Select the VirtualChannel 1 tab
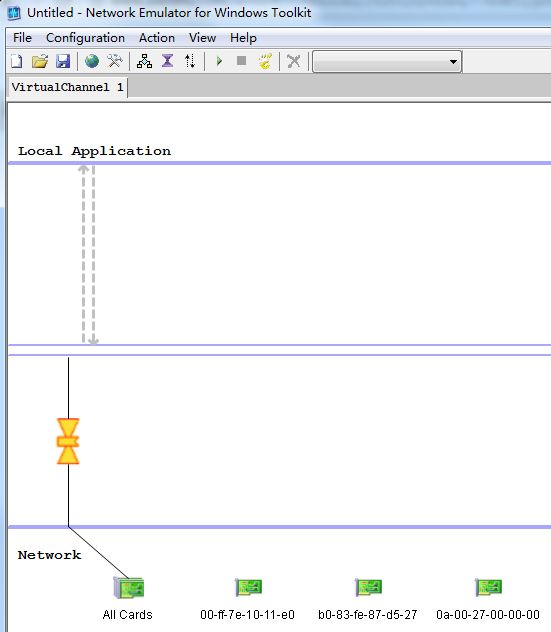Image resolution: width=551 pixels, height=632 pixels. tap(67, 87)
